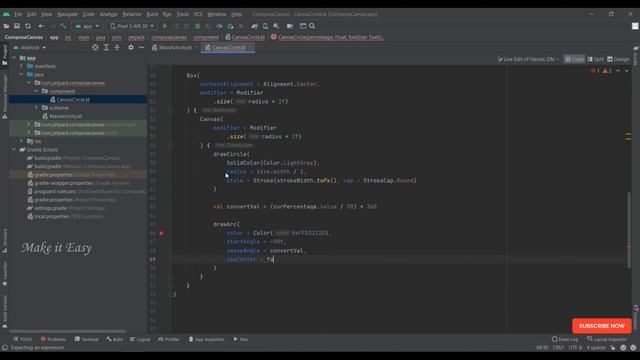Open Project panel gear settings
Viewport: 640px width, 360px height.
[x=131, y=48]
